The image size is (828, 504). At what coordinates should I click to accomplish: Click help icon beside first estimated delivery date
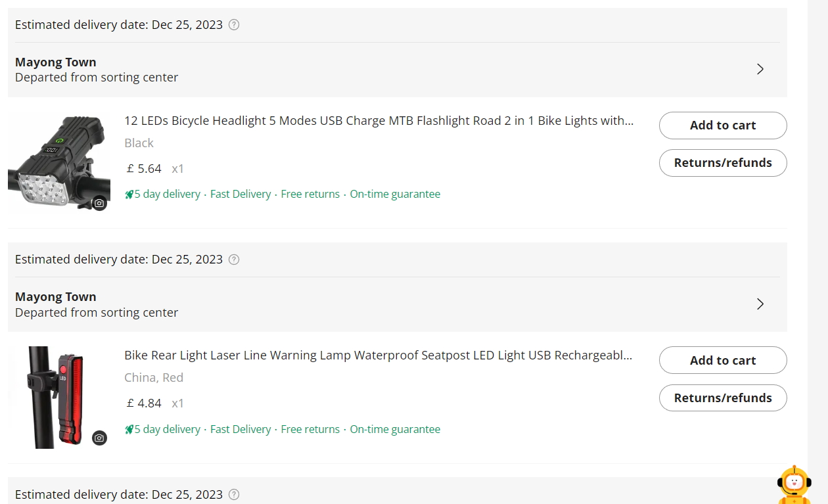click(x=234, y=25)
